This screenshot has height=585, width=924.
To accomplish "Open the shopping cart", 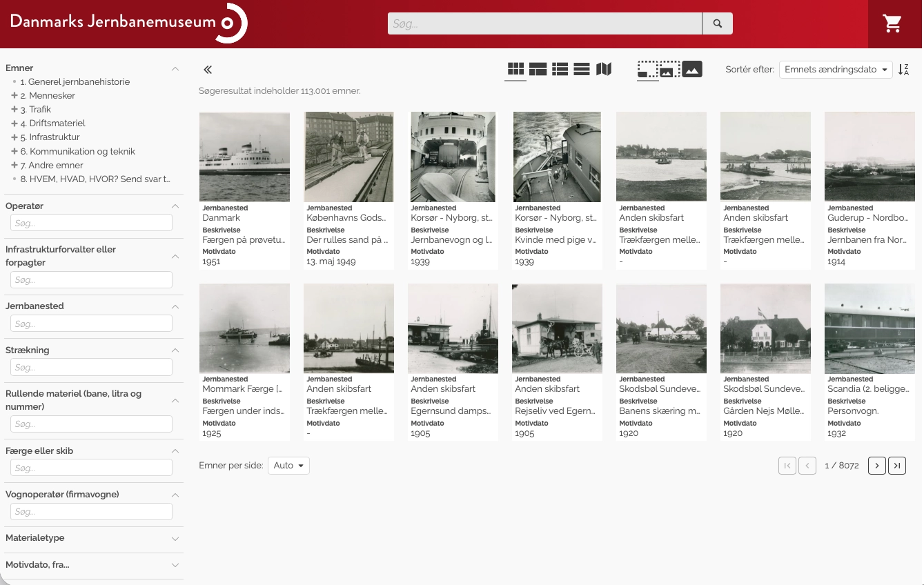I will tap(892, 23).
